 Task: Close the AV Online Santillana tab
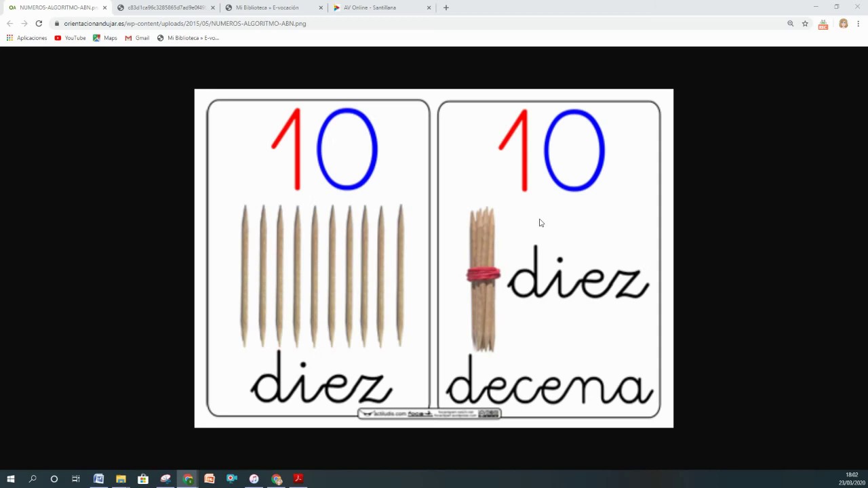[x=429, y=7]
